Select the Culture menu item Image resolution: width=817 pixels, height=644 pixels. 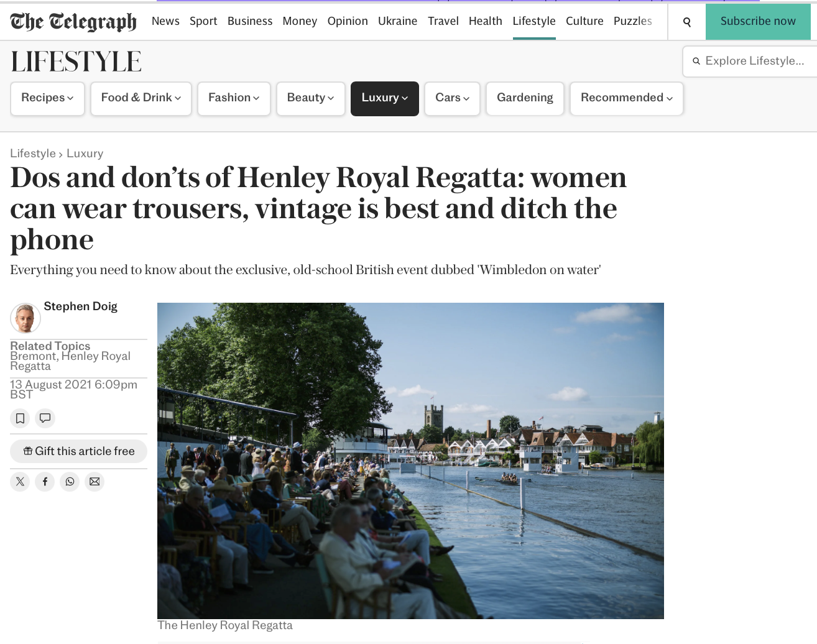point(584,21)
